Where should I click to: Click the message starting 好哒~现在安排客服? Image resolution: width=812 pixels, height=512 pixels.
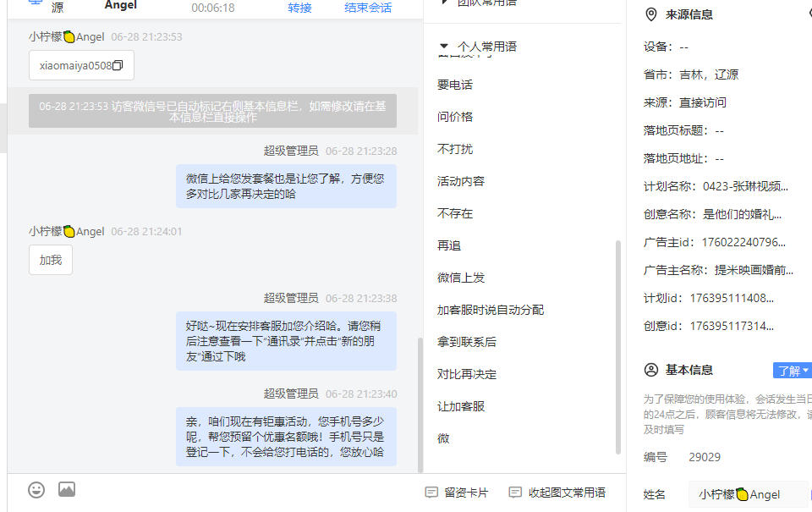click(x=286, y=341)
